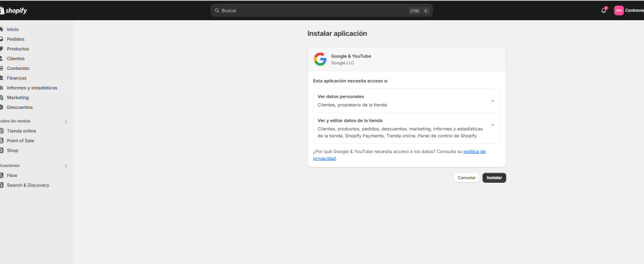The width and height of the screenshot is (644, 264).
Task: Expand the applications section chevron
Action: (x=66, y=166)
